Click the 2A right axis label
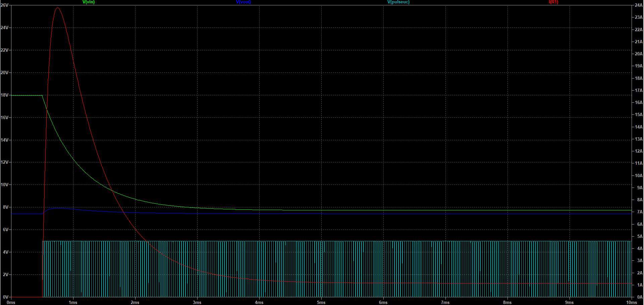This screenshot has height=305, width=644. coord(640,273)
